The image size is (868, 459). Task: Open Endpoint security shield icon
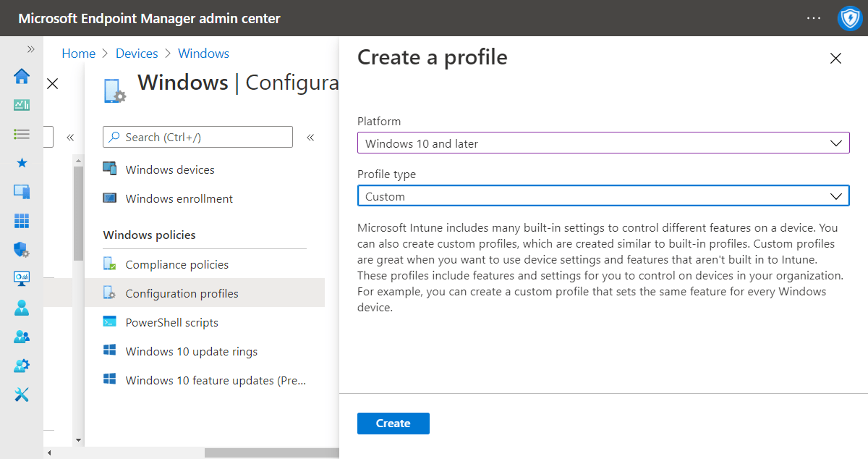(22, 250)
